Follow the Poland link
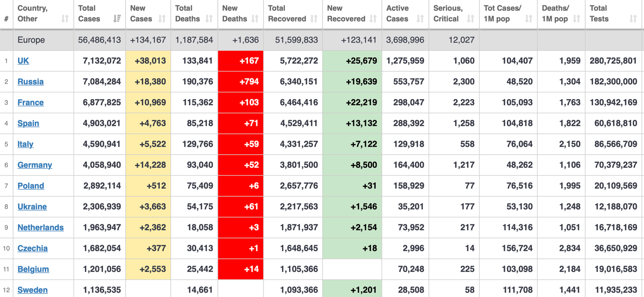 click(31, 185)
